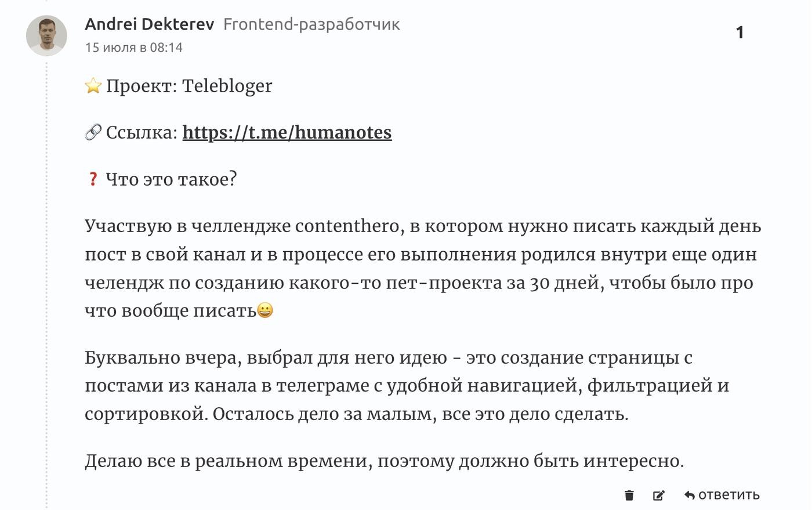Click the paperclip emoji before Ссылка

tap(94, 132)
